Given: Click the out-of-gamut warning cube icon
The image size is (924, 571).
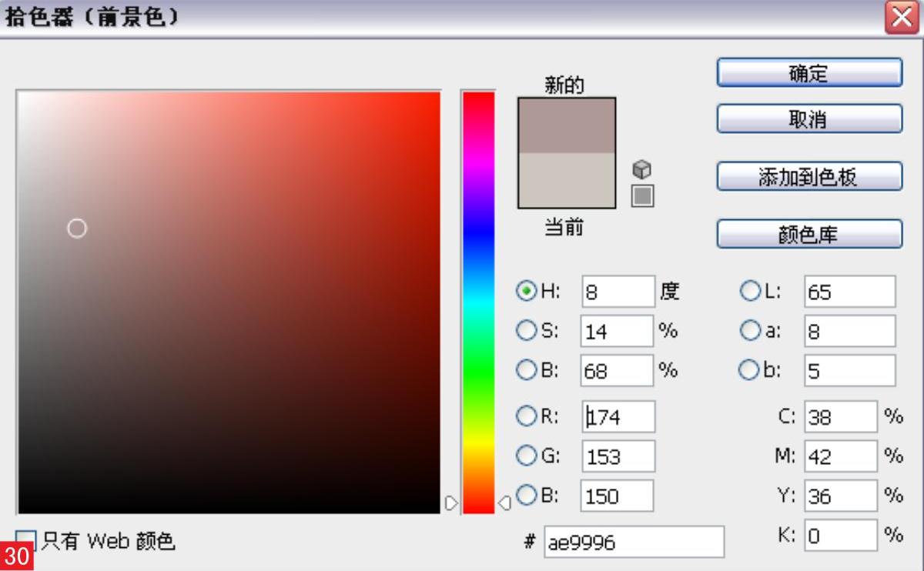Looking at the screenshot, I should click(641, 169).
